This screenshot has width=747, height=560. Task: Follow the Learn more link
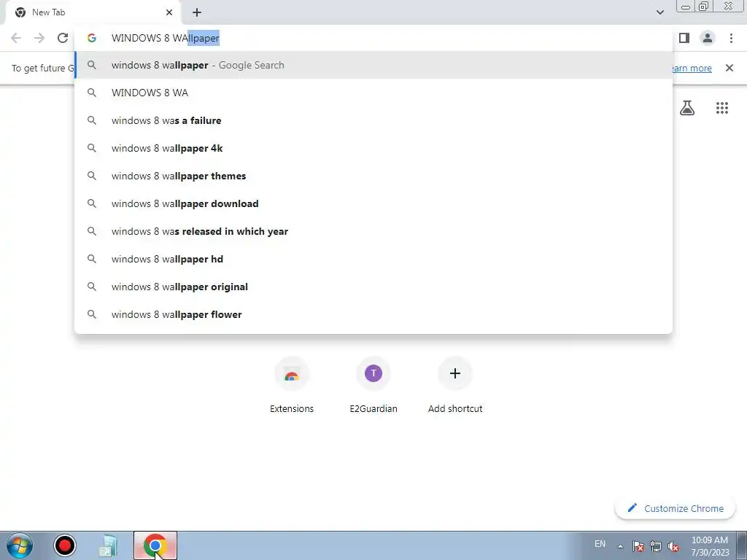692,68
